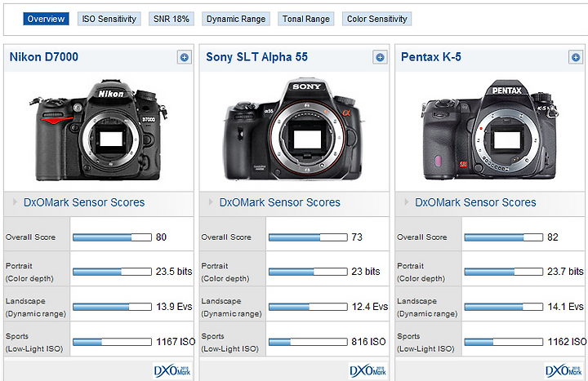588x381 pixels.
Task: Click the Nikon Sports bar at 1167 ISO
Action: click(112, 342)
